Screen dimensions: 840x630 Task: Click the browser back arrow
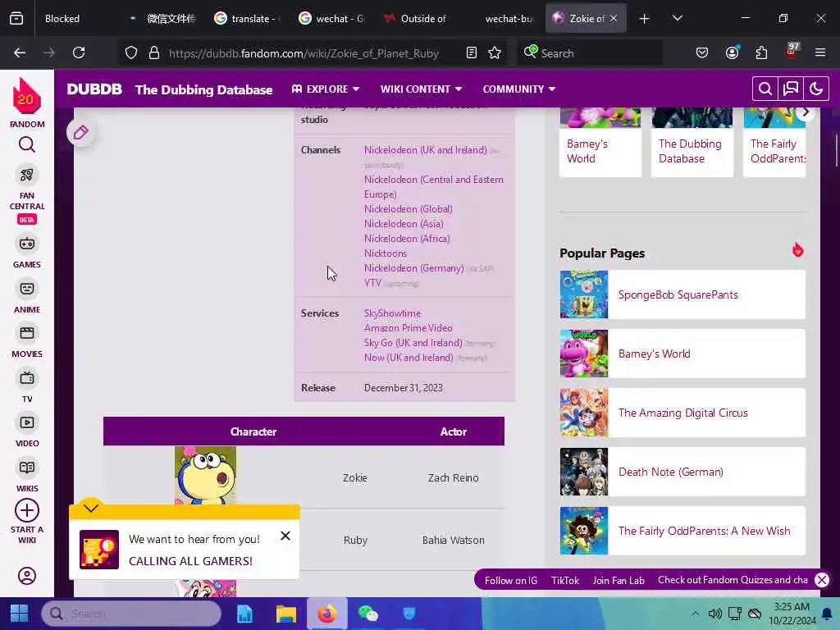(x=20, y=52)
